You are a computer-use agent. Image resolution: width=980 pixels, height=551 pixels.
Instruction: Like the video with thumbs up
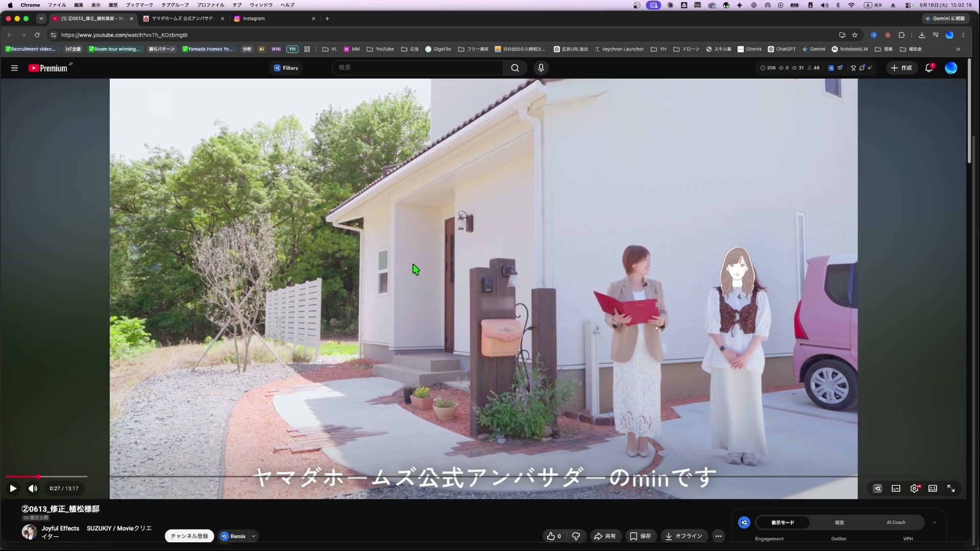[x=554, y=536]
